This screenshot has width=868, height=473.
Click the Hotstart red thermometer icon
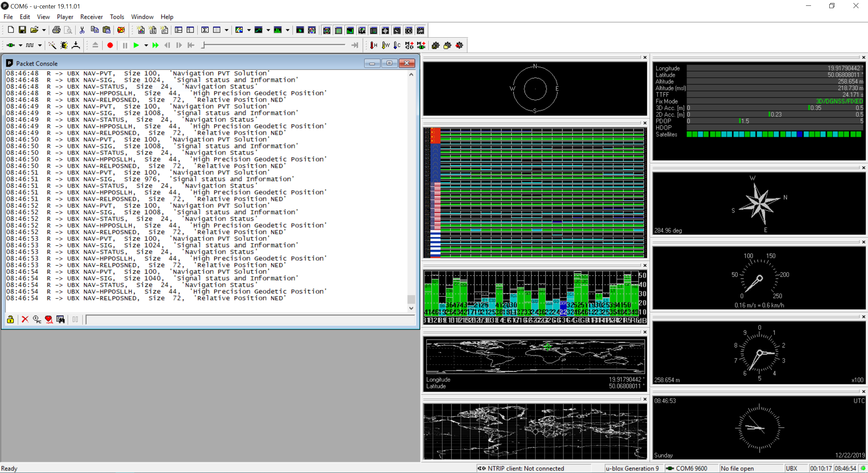tap(373, 45)
